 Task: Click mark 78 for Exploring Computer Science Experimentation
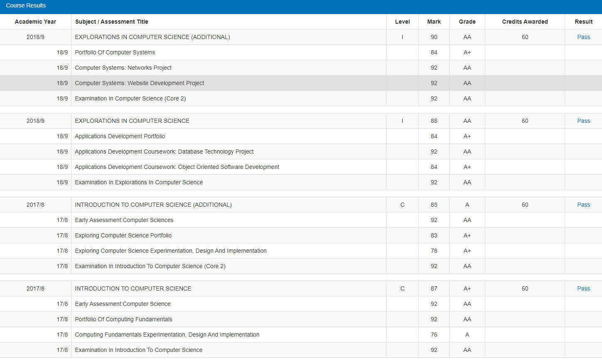pyautogui.click(x=434, y=251)
